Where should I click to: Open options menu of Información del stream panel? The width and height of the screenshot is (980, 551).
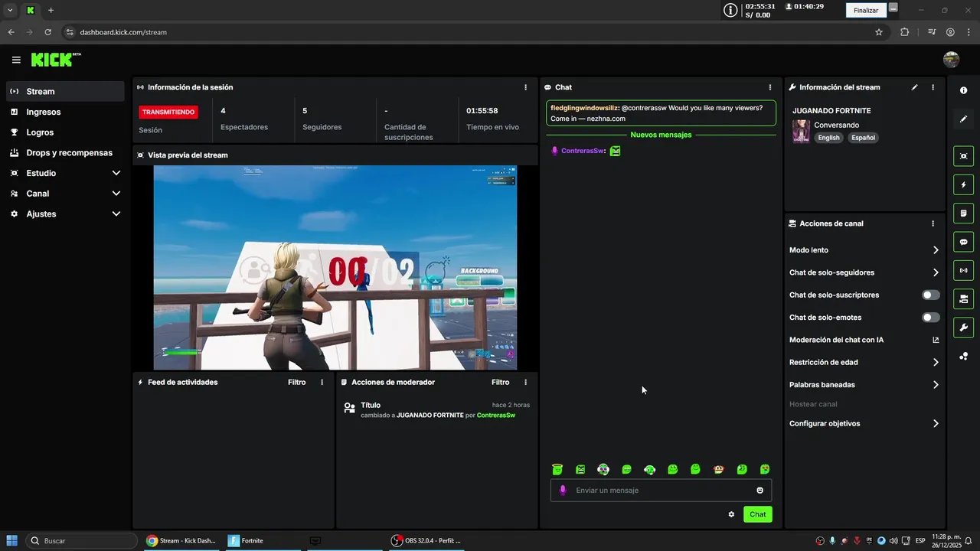pyautogui.click(x=933, y=87)
